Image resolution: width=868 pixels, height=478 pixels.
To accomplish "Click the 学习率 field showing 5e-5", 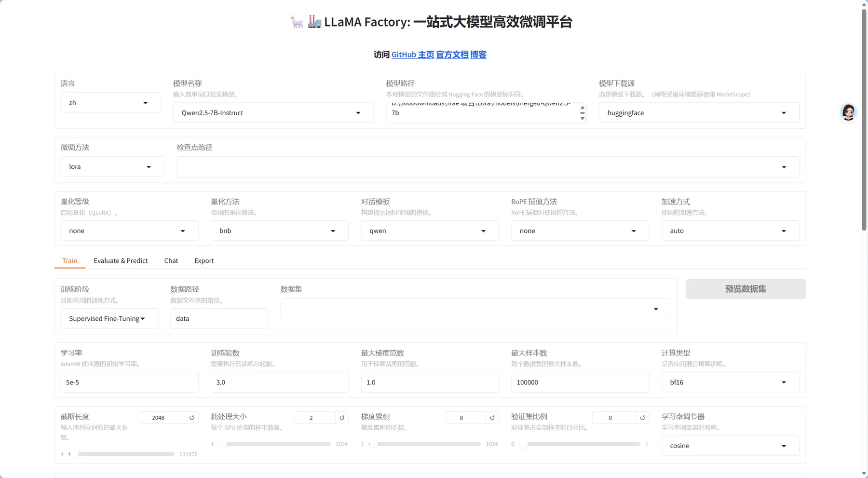I will pyautogui.click(x=129, y=382).
